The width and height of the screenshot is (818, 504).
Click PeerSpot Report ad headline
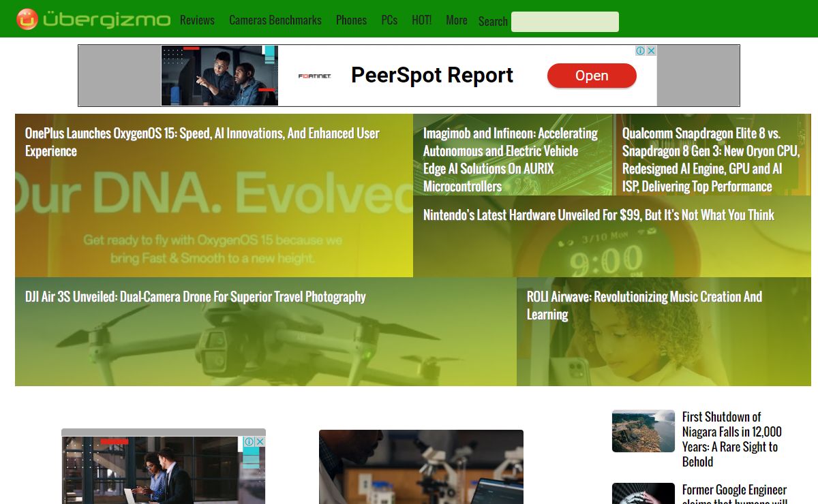(432, 75)
